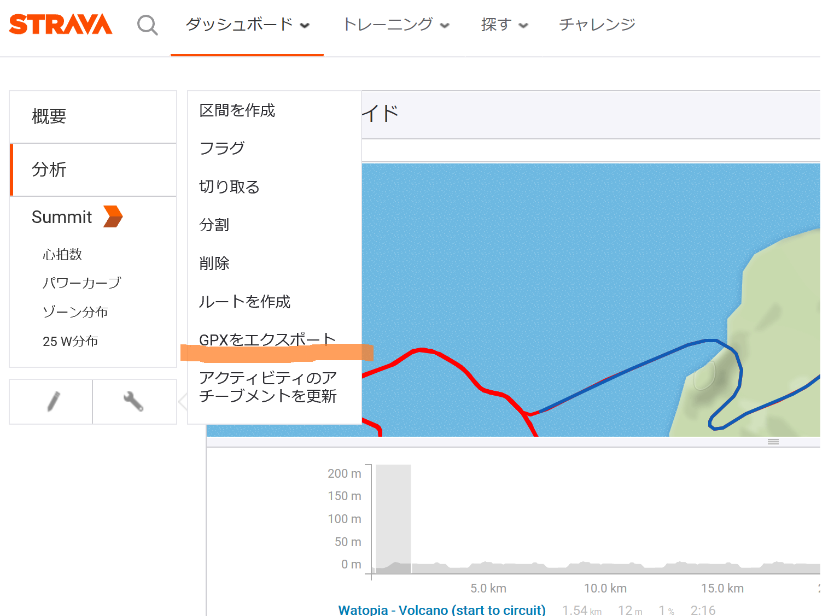Expand the トレーニング dropdown arrow

[x=445, y=25]
